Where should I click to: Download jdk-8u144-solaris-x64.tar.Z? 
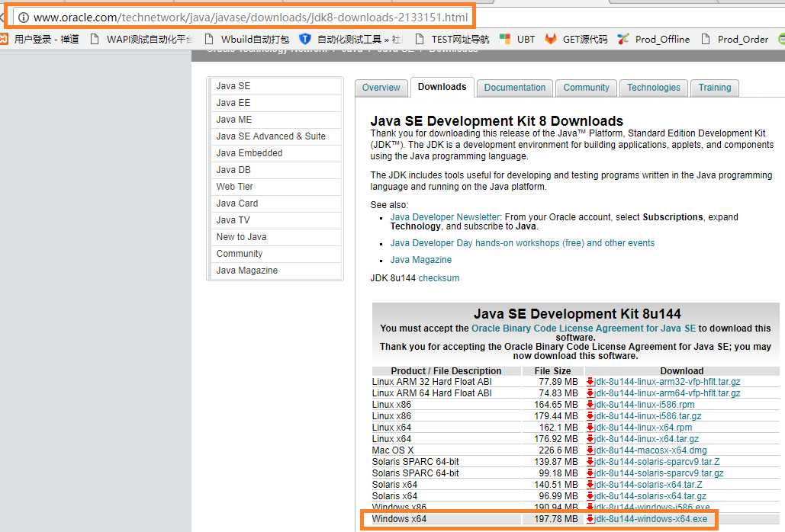click(648, 485)
